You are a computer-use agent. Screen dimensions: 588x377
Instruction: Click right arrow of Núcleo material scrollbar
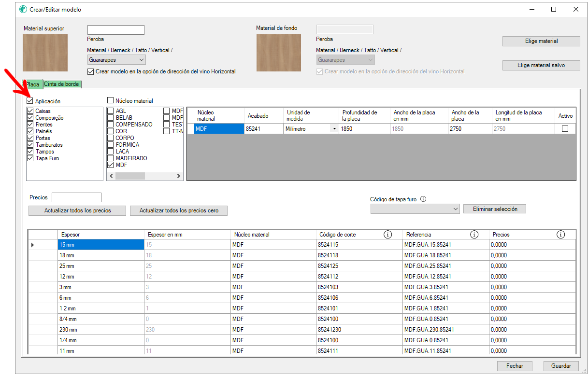coord(180,176)
